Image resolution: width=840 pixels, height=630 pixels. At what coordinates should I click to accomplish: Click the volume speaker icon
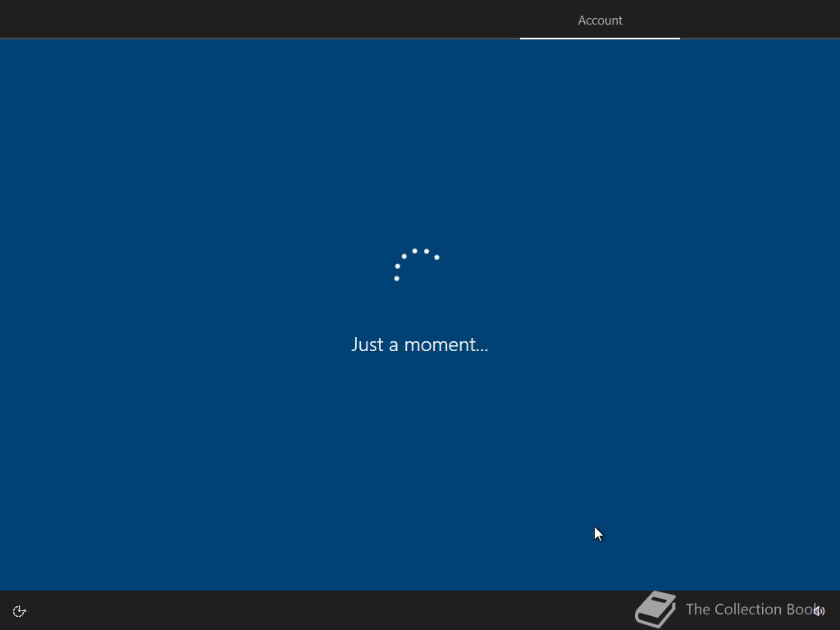(819, 610)
